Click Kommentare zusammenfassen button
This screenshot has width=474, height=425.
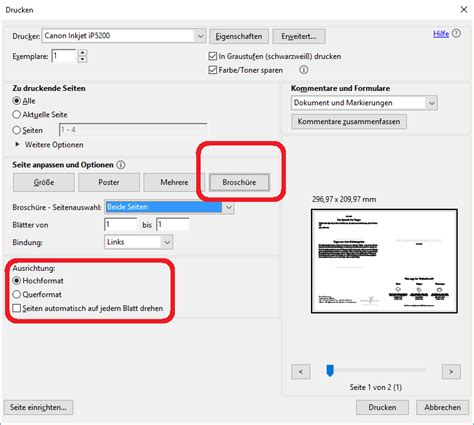(x=349, y=122)
